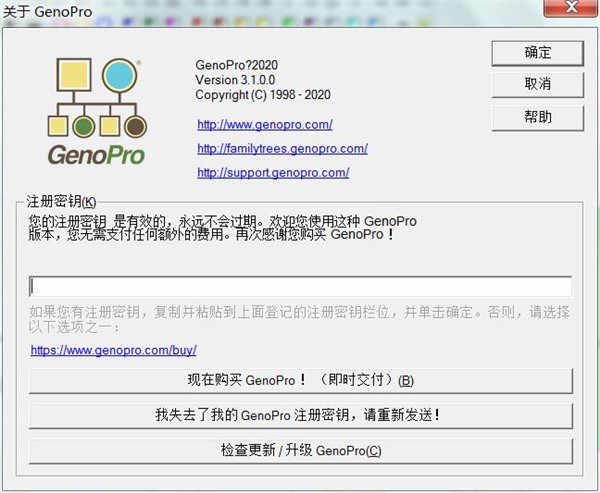Open the https://www.genopro.com/buy/ link
This screenshot has width=600, height=493.
tap(114, 350)
